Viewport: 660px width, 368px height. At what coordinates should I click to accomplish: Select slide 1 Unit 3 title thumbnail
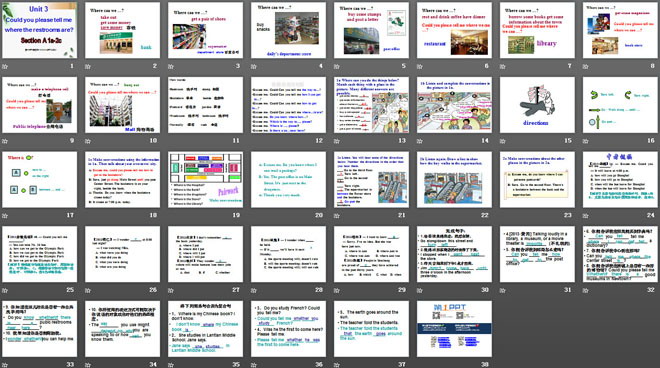click(x=40, y=30)
